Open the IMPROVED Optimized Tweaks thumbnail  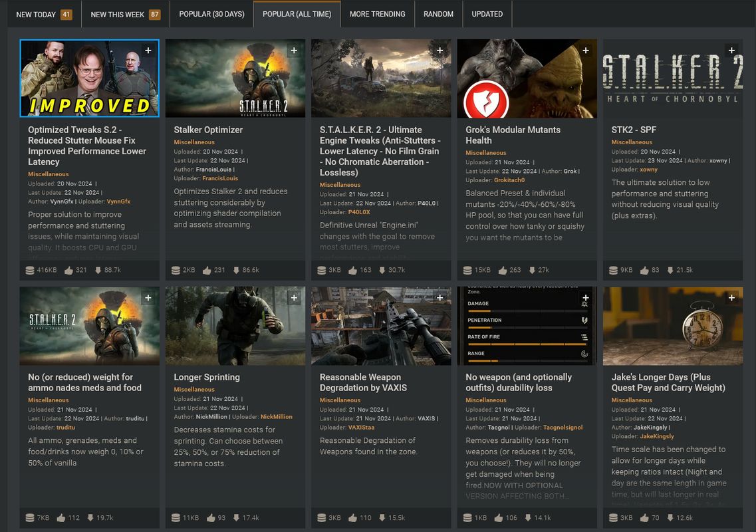[89, 78]
